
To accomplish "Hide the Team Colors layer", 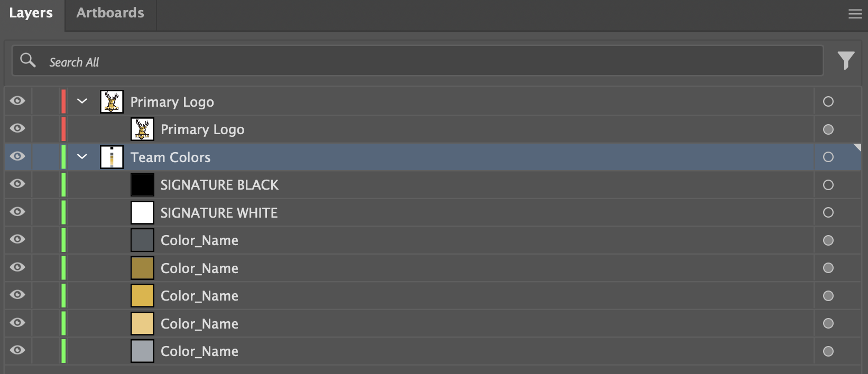I will [x=17, y=156].
